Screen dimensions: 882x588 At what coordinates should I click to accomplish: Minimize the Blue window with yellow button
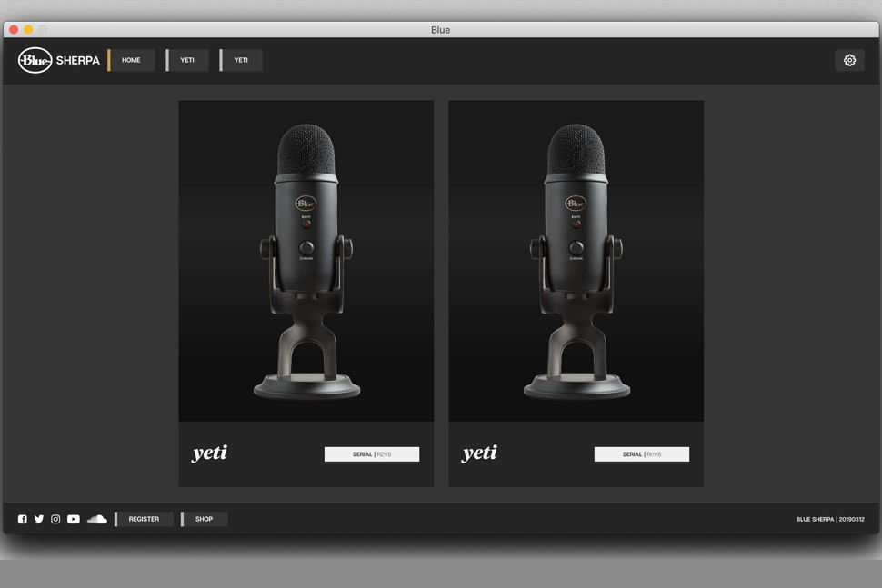coord(28,30)
